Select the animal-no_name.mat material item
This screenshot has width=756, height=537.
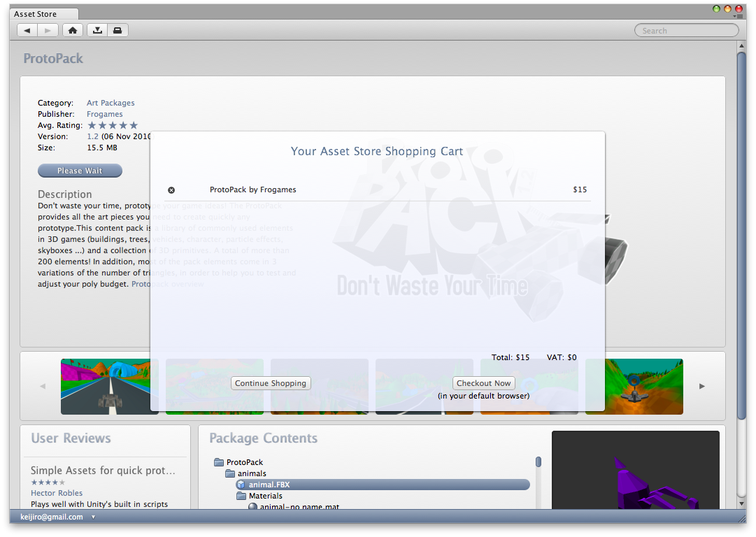coord(294,506)
